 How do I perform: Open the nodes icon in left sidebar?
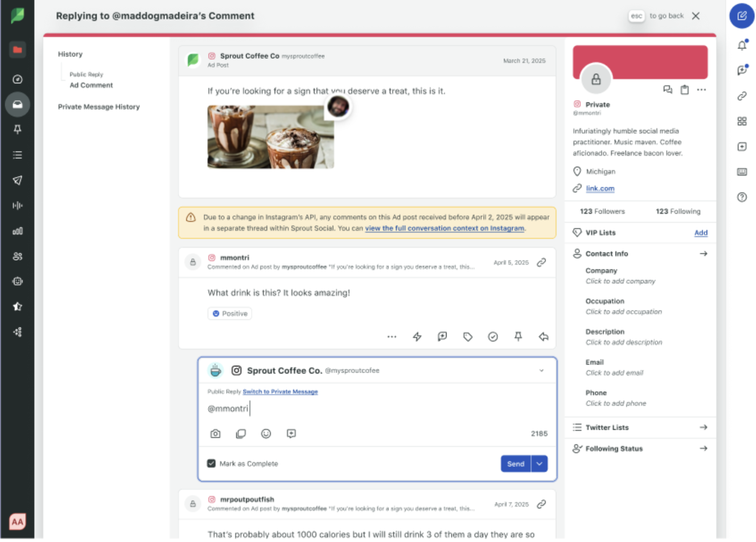click(17, 332)
